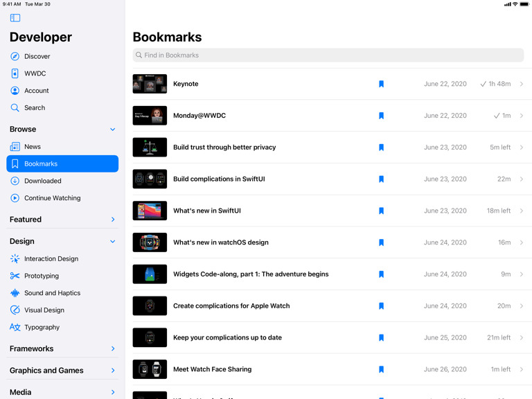The height and width of the screenshot is (399, 532).
Task: Open the Monday@WWDC thumbnail
Action: click(150, 116)
